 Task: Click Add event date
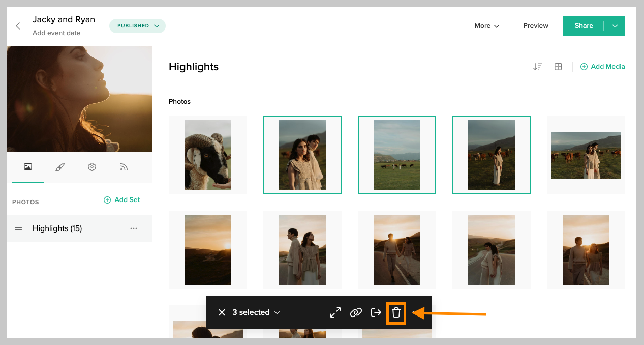pos(56,33)
